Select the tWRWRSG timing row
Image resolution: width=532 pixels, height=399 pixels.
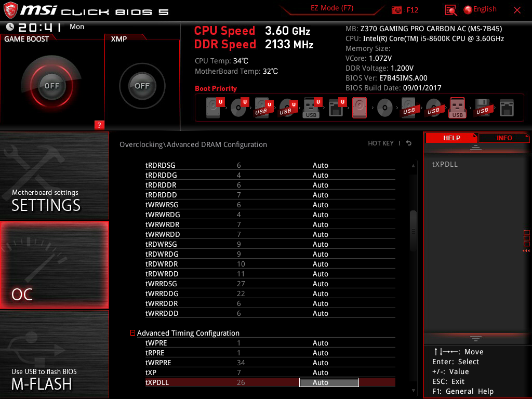coord(270,205)
